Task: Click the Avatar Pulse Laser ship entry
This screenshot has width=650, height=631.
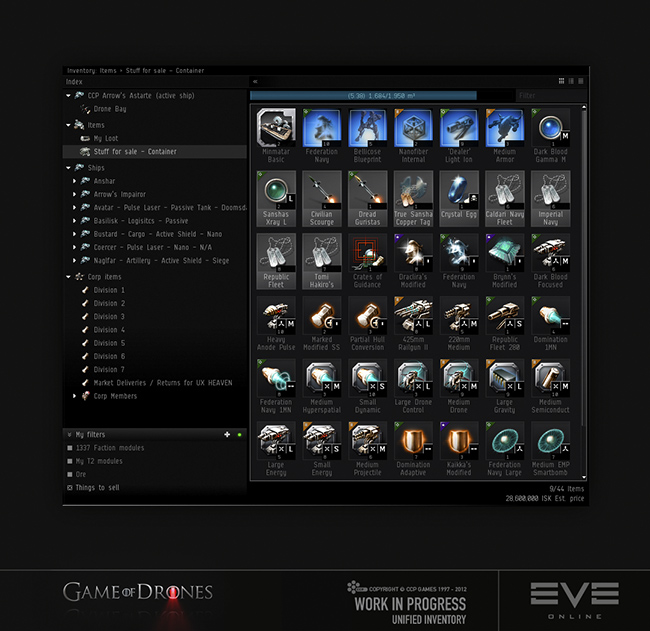Action: click(x=170, y=207)
